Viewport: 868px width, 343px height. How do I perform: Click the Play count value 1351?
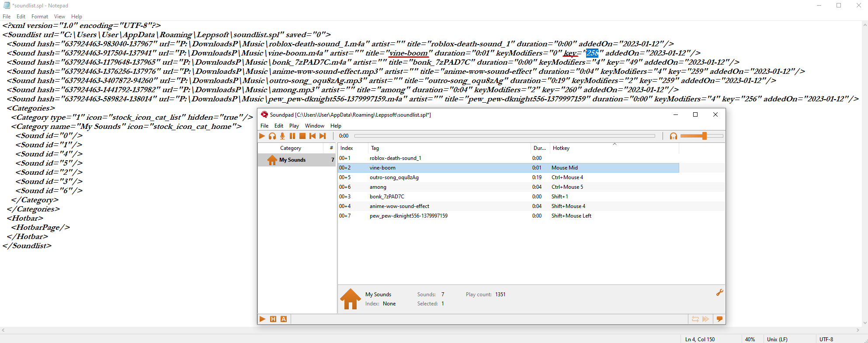click(500, 294)
